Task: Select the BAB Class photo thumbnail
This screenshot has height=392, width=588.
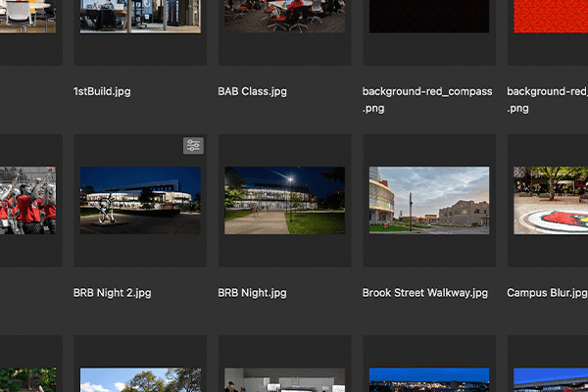Action: click(284, 16)
